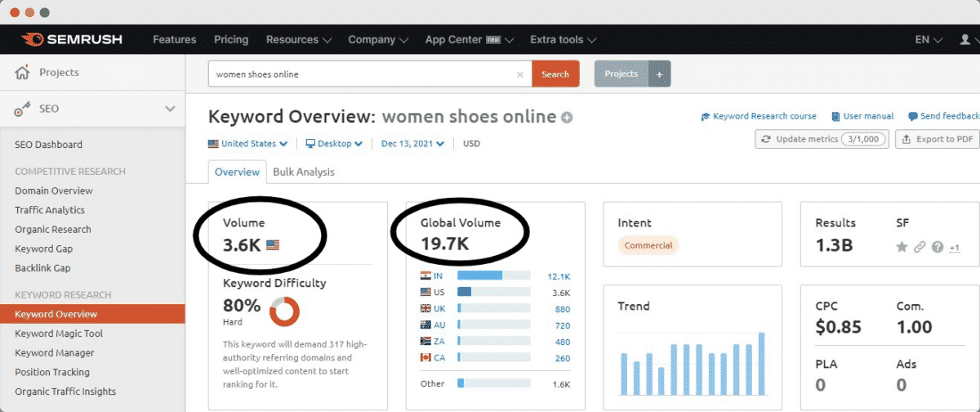This screenshot has height=412, width=980.
Task: Click the star SERP feature icon
Action: pyautogui.click(x=902, y=247)
